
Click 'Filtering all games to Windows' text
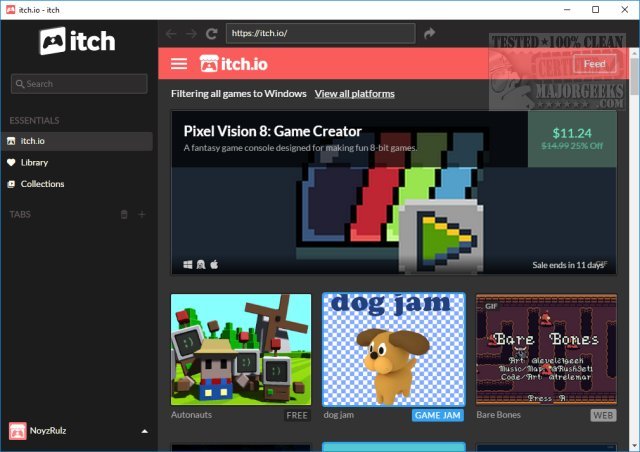[239, 94]
